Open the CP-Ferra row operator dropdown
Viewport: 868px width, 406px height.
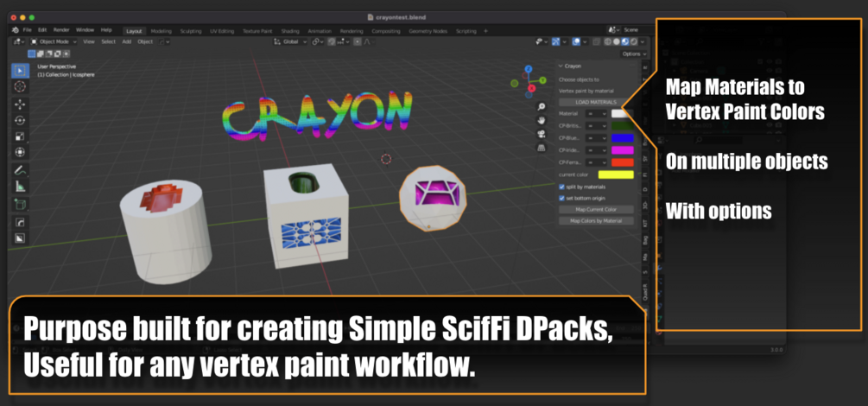597,163
